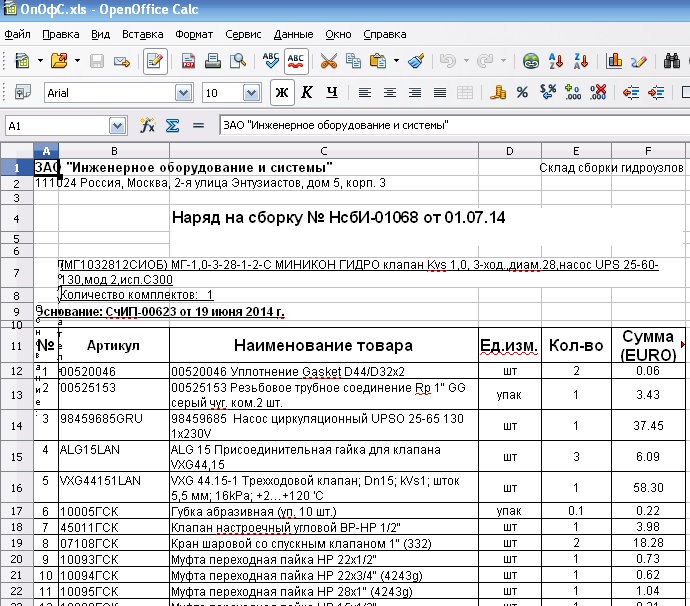Viewport: 690px width, 606px height.
Task: Justify text alignment icon
Action: (x=440, y=92)
